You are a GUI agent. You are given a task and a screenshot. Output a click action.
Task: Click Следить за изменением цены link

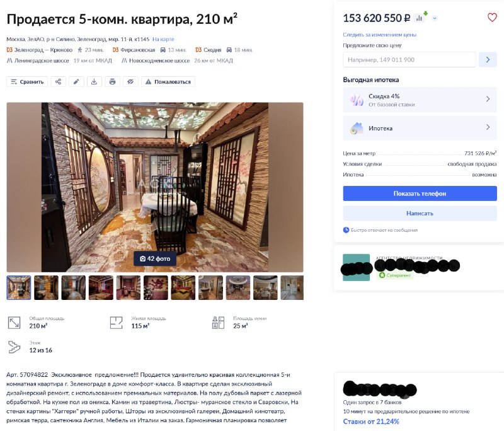click(x=380, y=35)
